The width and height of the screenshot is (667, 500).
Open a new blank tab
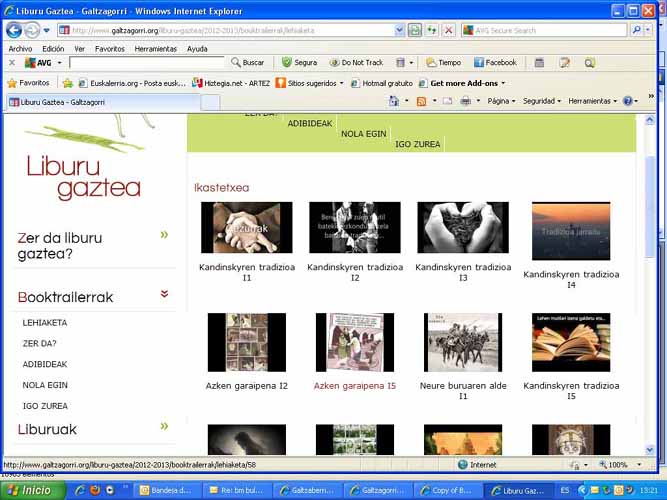[210, 103]
